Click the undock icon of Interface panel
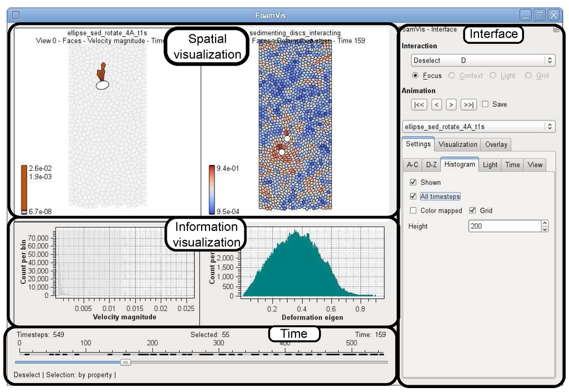569x392 pixels. (556, 30)
